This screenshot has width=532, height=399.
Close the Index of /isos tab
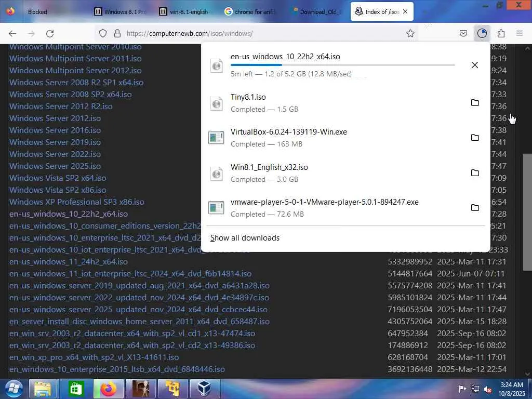click(405, 11)
